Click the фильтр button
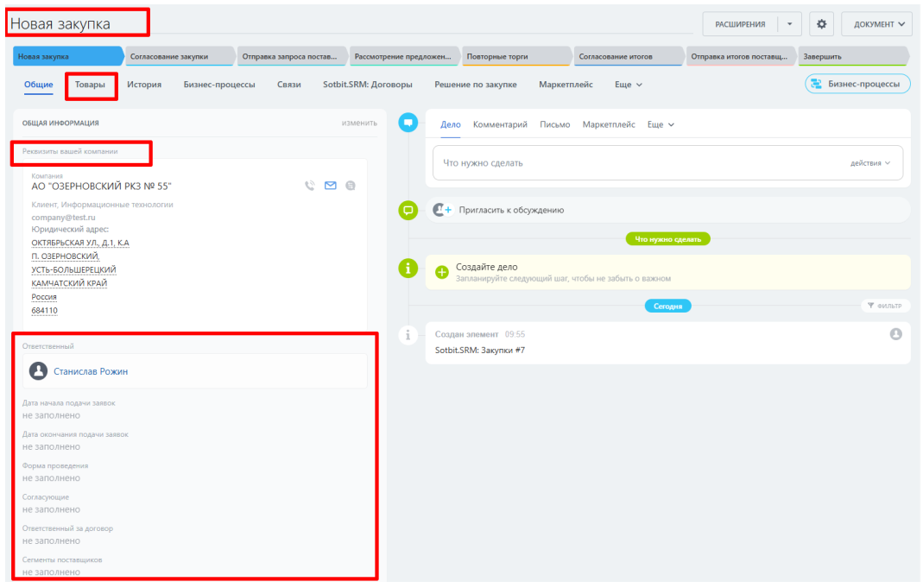Screen dimensions: 923x588 coord(884,306)
